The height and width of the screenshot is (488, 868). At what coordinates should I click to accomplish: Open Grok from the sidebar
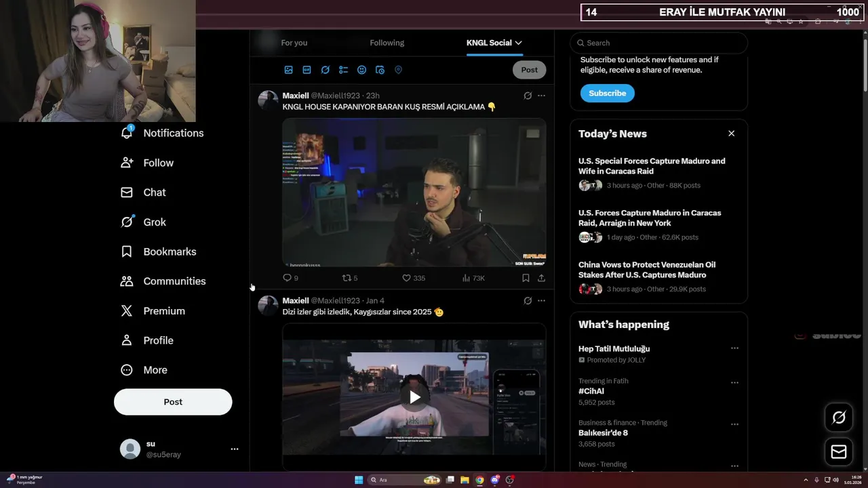(143, 222)
